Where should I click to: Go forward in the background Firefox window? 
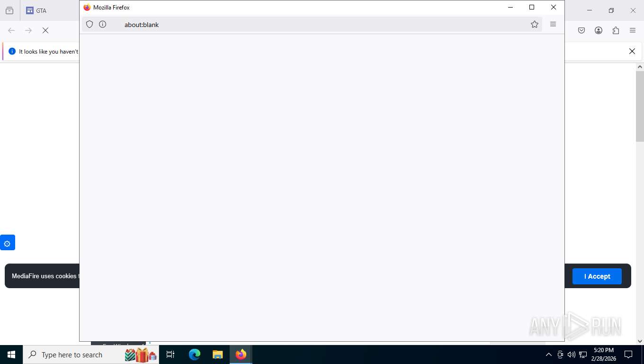point(28,30)
